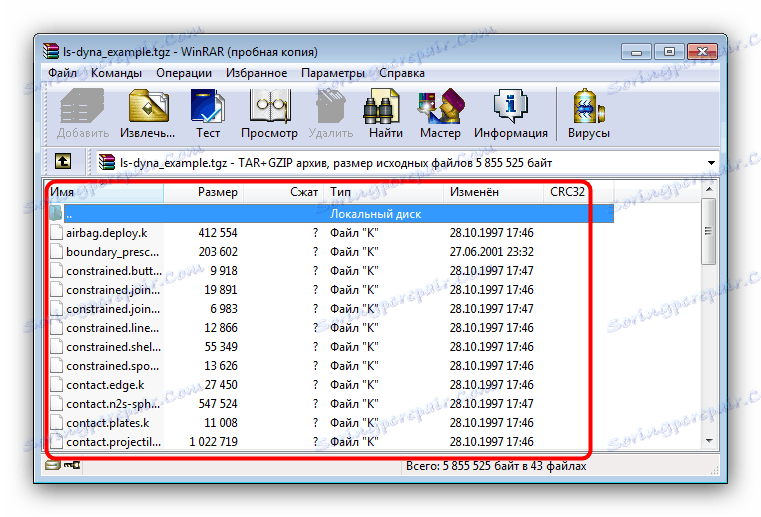Click the file list scroll down arrow

(x=709, y=440)
